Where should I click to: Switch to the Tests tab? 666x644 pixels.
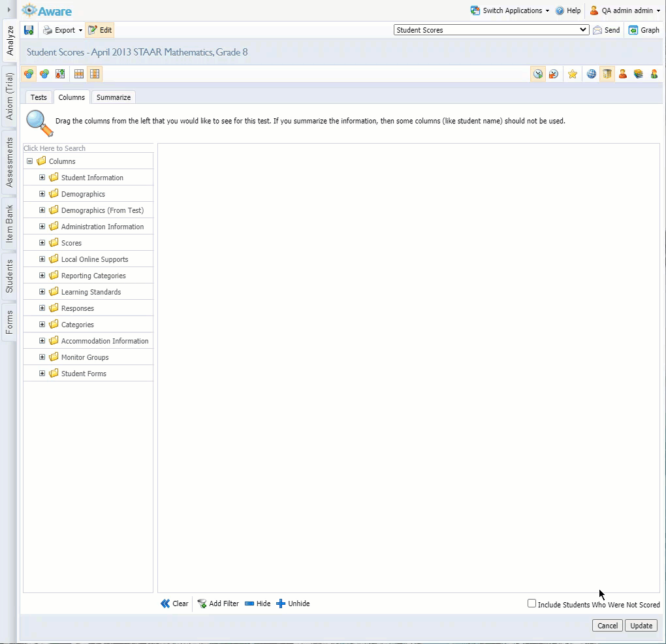[x=39, y=97]
